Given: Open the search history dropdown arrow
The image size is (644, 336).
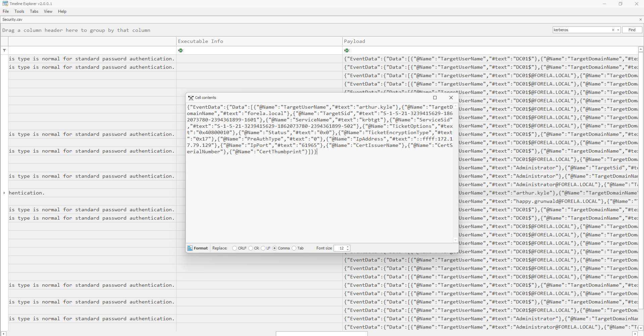Looking at the screenshot, I should coord(618,30).
